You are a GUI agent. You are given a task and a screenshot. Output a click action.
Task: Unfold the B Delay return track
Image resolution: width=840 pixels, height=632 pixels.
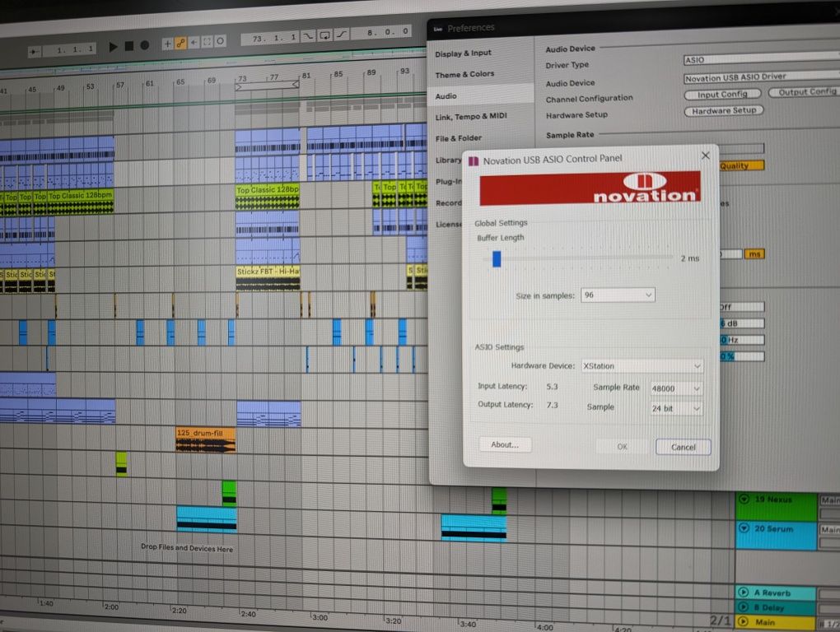pos(743,607)
